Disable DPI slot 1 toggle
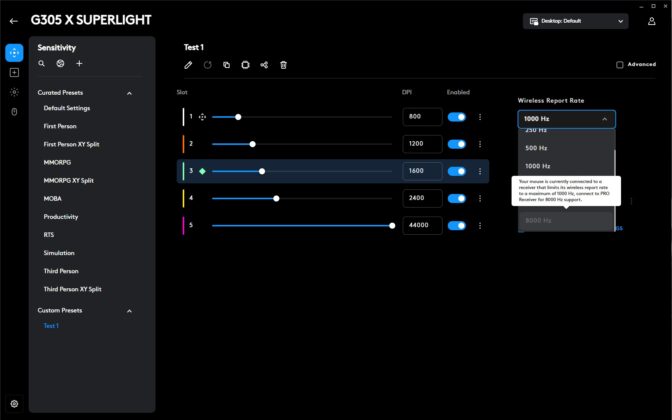Viewport: 672px width, 420px height. pos(457,117)
